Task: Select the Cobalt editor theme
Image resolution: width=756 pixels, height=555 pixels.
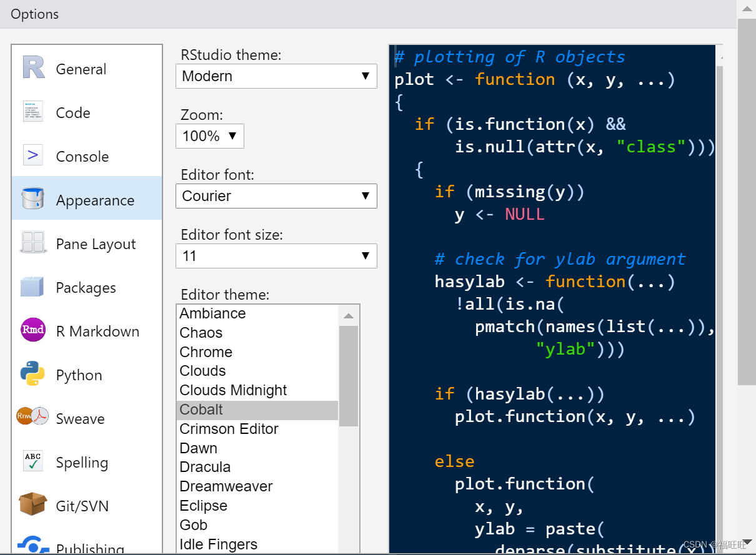Action: click(257, 410)
